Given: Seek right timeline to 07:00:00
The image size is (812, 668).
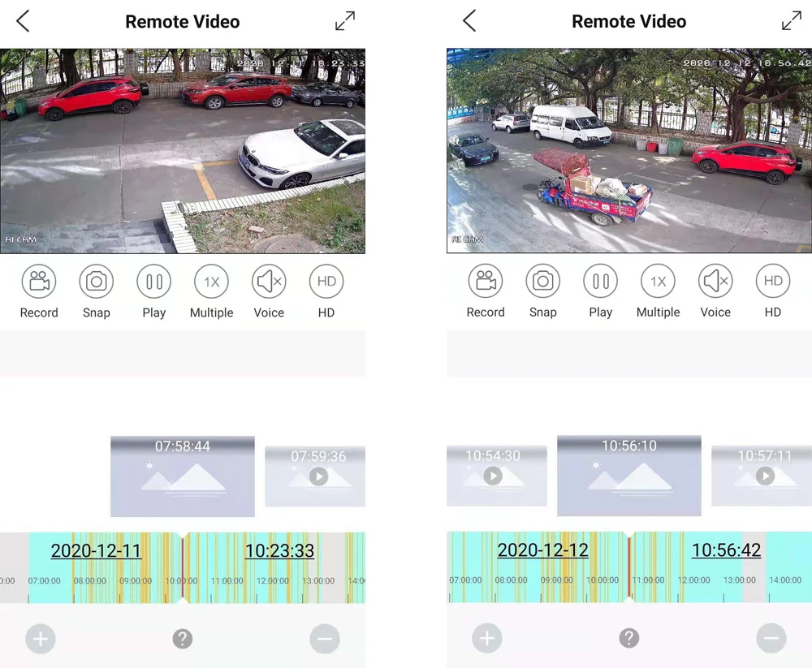Looking at the screenshot, I should click(x=465, y=580).
